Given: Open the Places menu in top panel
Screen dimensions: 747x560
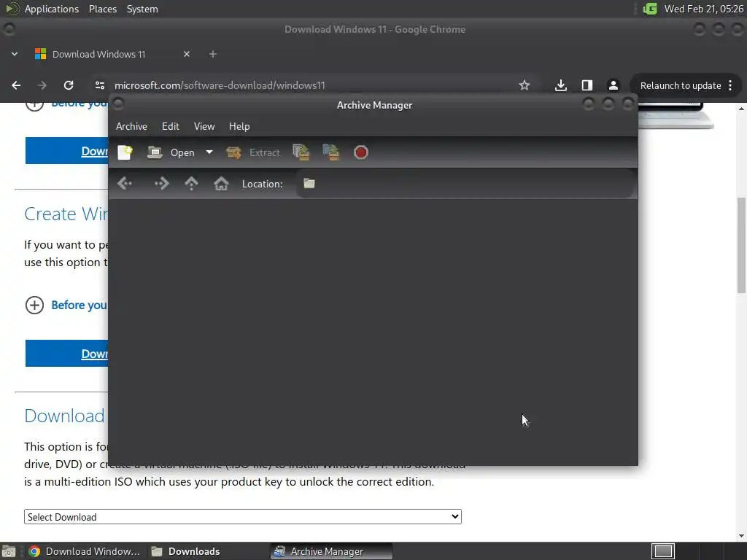Looking at the screenshot, I should (103, 9).
